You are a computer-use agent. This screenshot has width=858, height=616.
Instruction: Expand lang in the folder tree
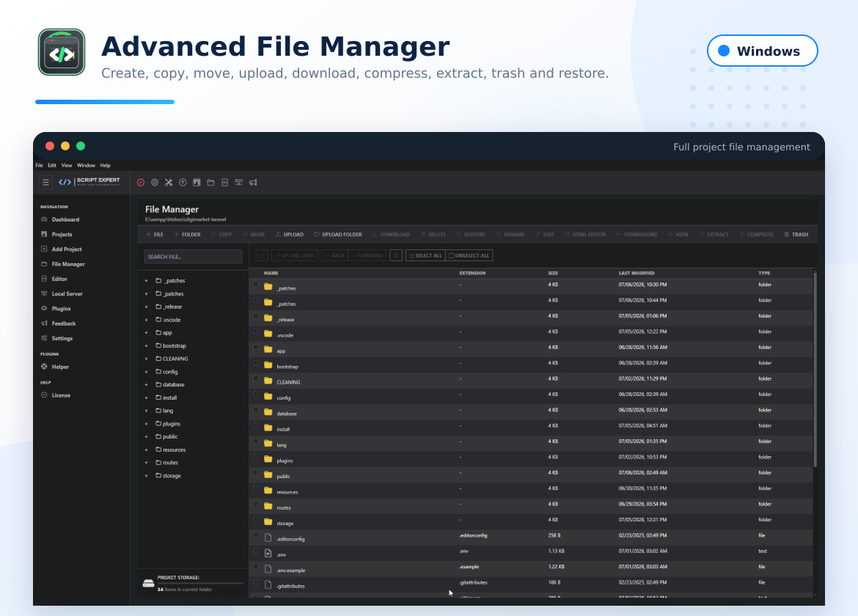pos(146,411)
